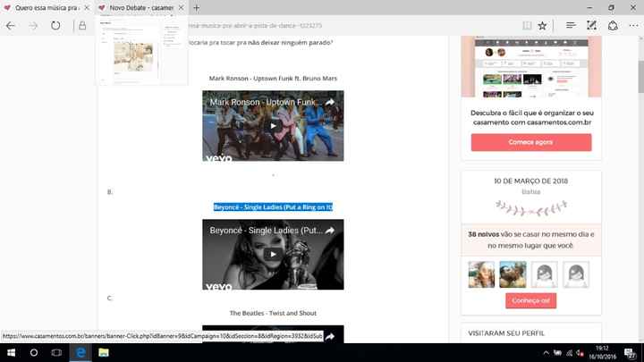Open first couple's profile photo
This screenshot has width=644, height=362.
click(481, 274)
